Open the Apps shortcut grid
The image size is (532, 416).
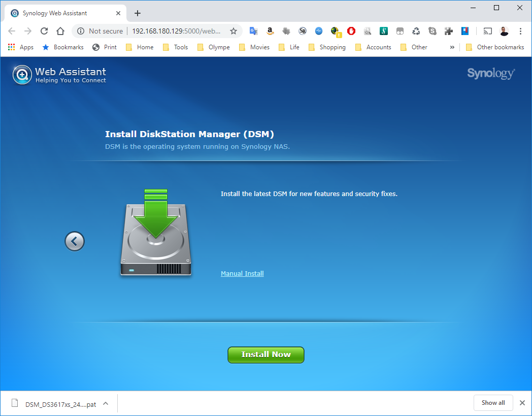click(x=20, y=47)
